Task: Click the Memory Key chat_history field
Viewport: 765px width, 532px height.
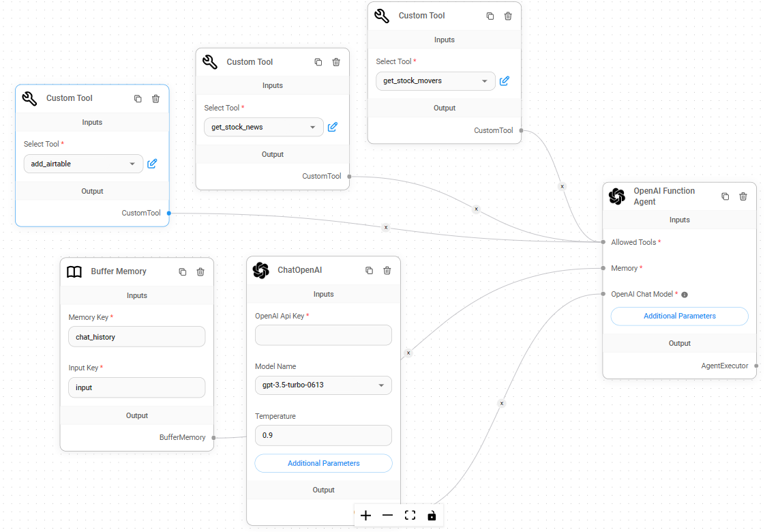Action: tap(136, 336)
